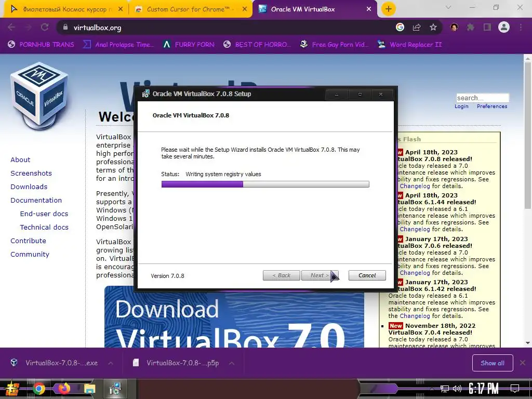Toggle the side panel icon
Screen dimensions: 532x399
(x=487, y=28)
